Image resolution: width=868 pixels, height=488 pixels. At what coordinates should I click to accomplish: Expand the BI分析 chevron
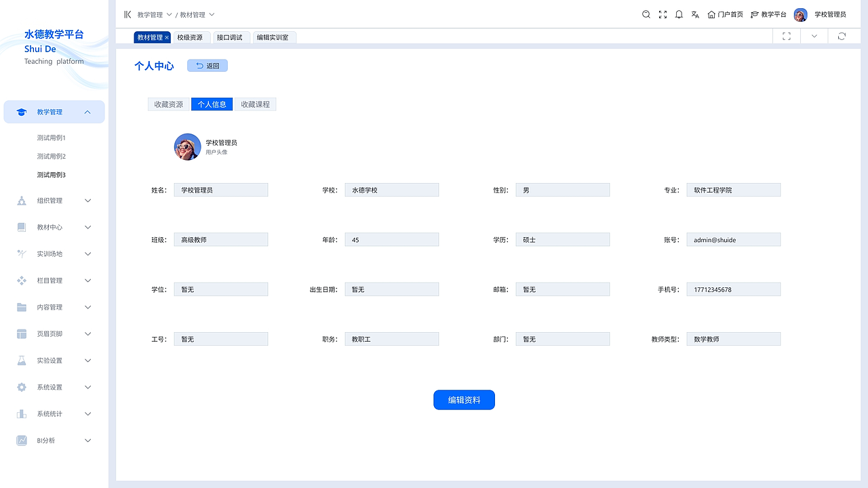(x=87, y=441)
